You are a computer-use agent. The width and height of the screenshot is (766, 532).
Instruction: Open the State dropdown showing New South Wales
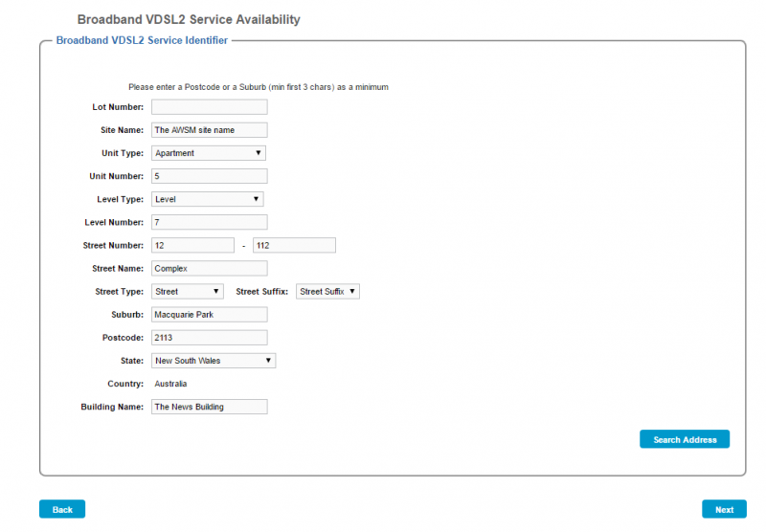214,361
